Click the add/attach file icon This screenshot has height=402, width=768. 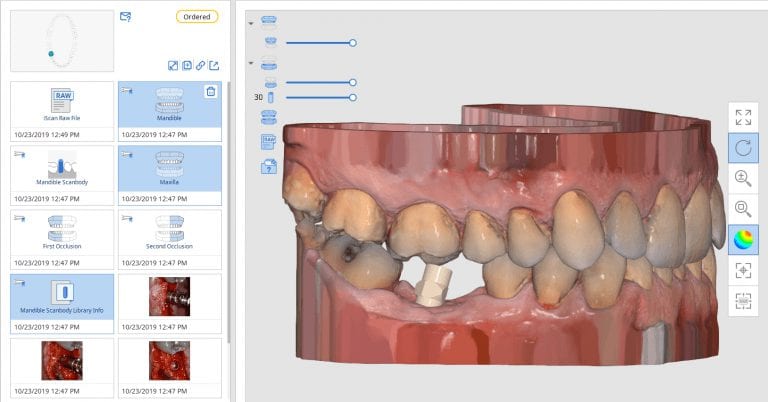[187, 66]
